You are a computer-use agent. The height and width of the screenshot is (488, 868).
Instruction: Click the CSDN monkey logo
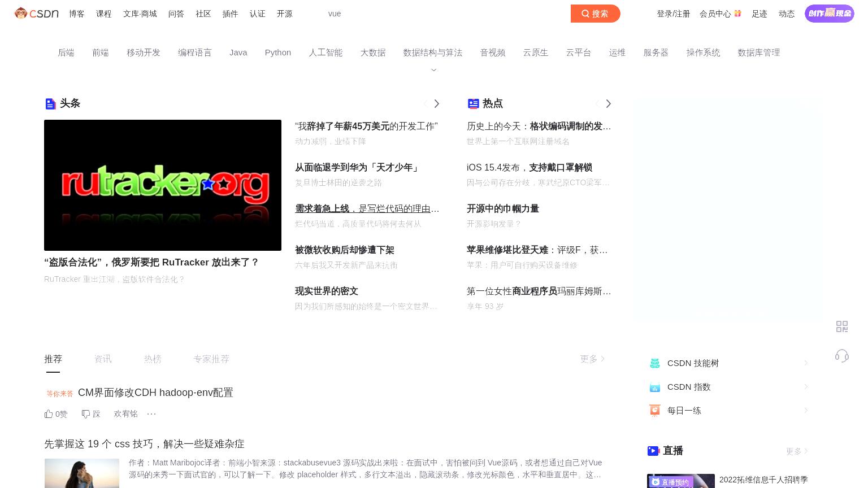(x=37, y=13)
